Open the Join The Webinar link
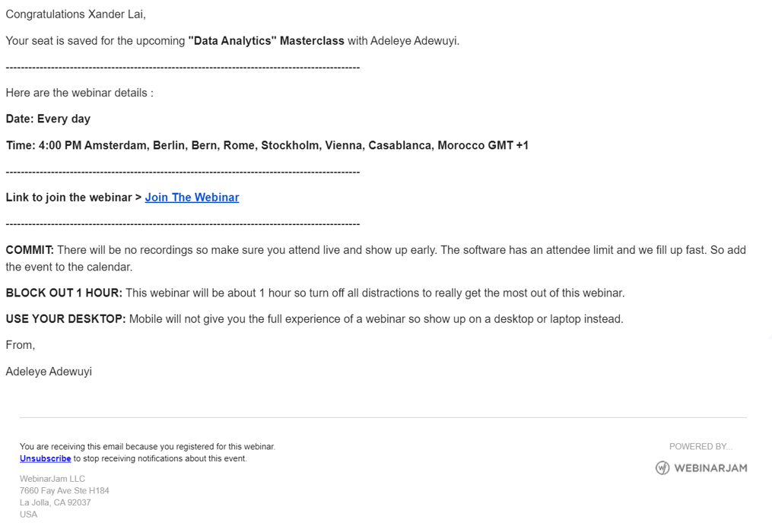The image size is (772, 532). pos(192,198)
